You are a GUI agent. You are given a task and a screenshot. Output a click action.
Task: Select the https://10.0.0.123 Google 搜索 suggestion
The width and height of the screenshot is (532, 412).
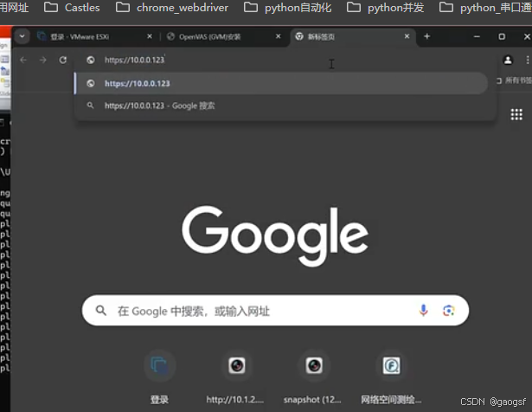[281, 106]
